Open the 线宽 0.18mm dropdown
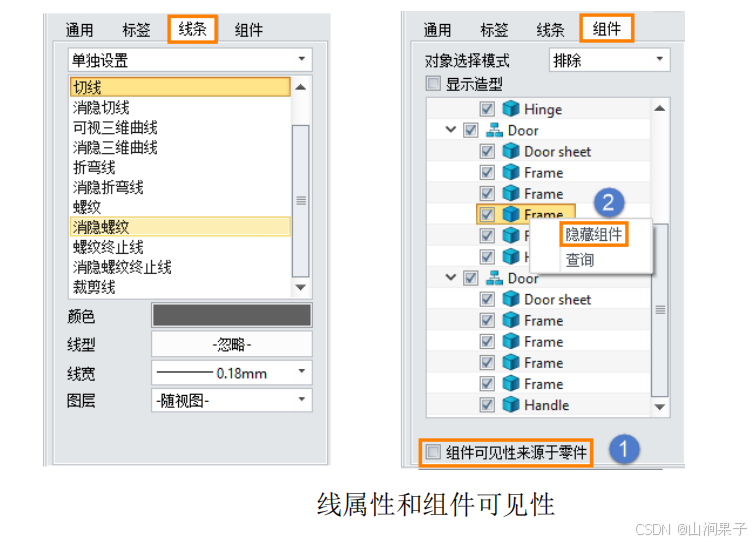The width and height of the screenshot is (754, 543). (x=232, y=373)
